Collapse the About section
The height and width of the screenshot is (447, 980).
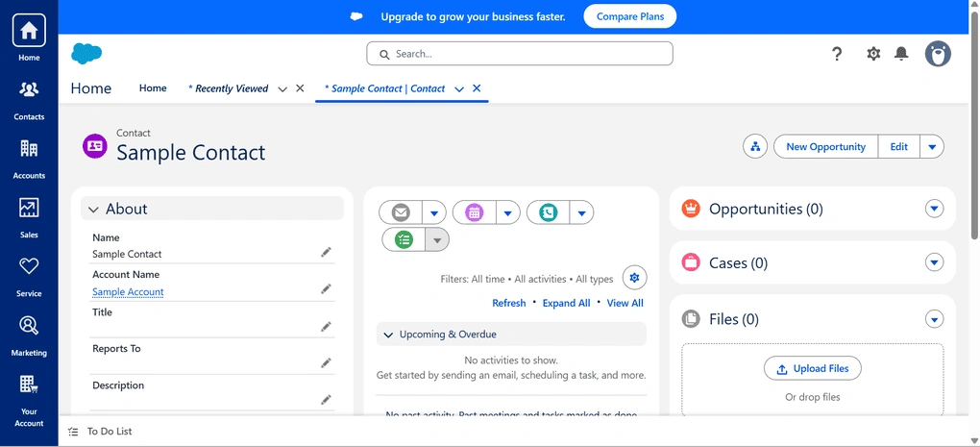(x=94, y=210)
